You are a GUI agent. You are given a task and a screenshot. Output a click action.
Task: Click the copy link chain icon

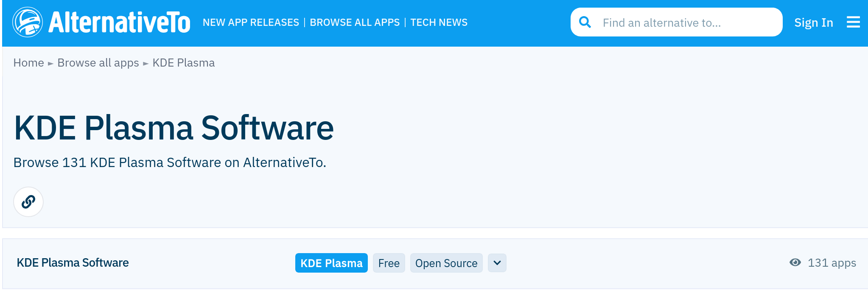[28, 202]
